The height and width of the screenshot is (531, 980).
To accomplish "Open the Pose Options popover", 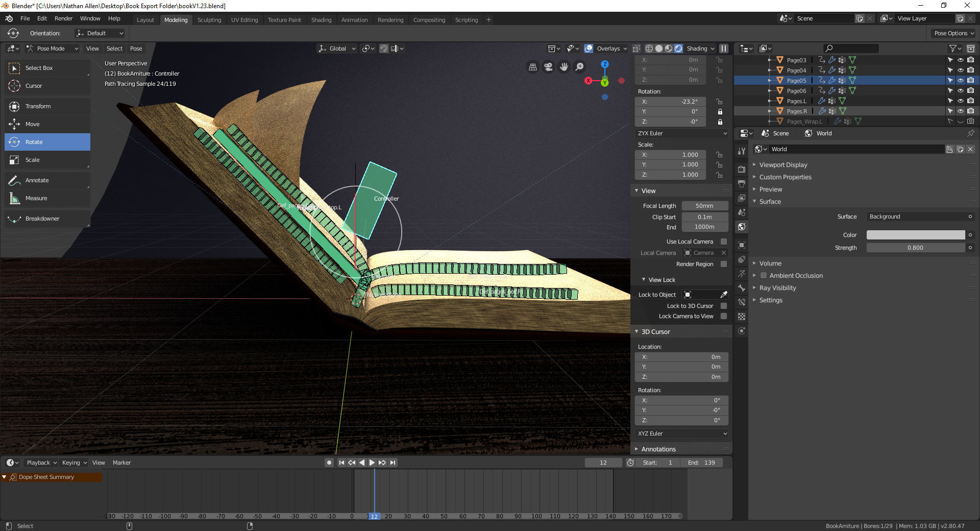I will [954, 33].
